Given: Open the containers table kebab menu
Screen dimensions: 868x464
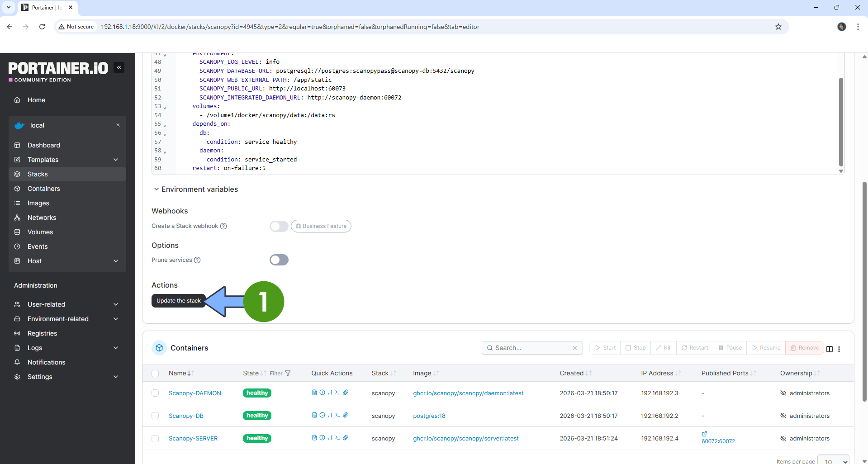Looking at the screenshot, I should click(839, 349).
